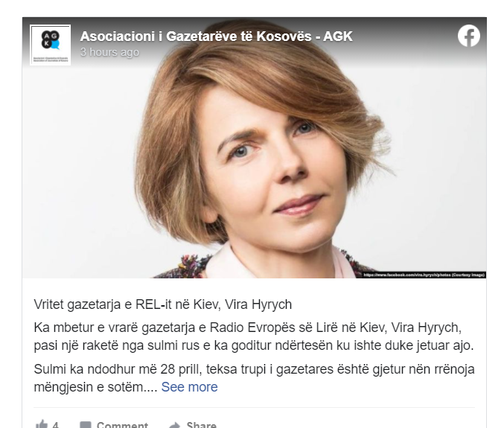Click the Comment button label
Viewport: 504px width, 428px height.
pos(122,425)
